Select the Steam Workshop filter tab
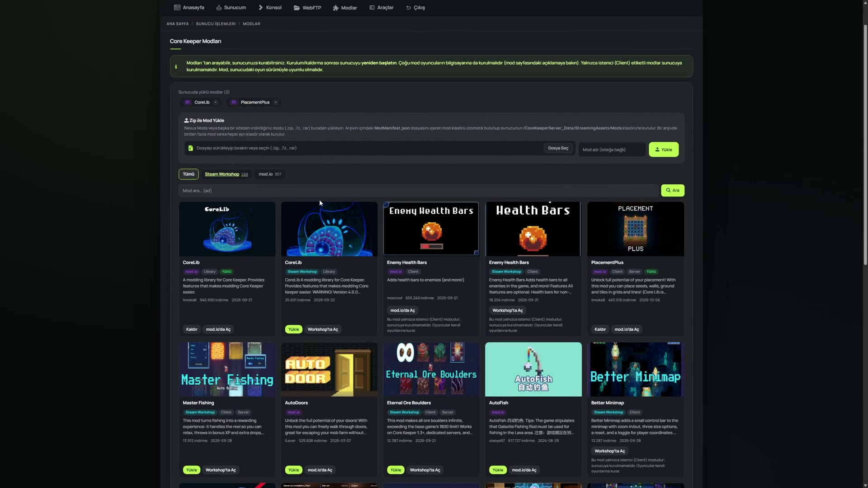The width and height of the screenshot is (868, 488). (226, 174)
